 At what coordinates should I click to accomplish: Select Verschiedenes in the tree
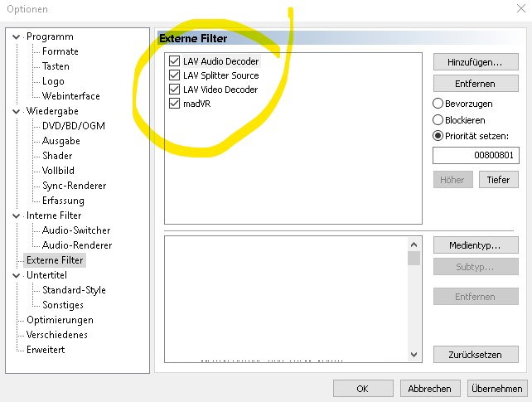pos(57,335)
